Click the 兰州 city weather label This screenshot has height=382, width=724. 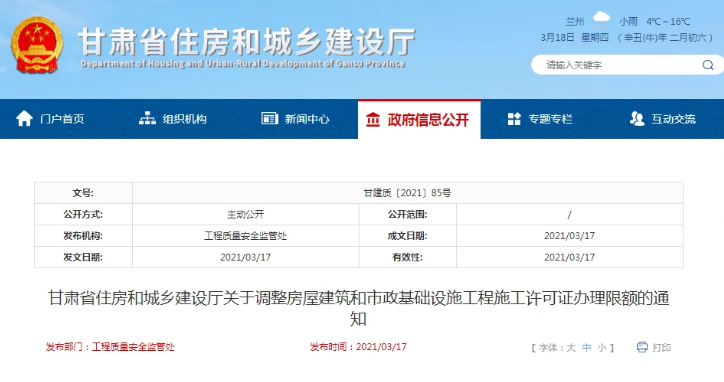[575, 21]
